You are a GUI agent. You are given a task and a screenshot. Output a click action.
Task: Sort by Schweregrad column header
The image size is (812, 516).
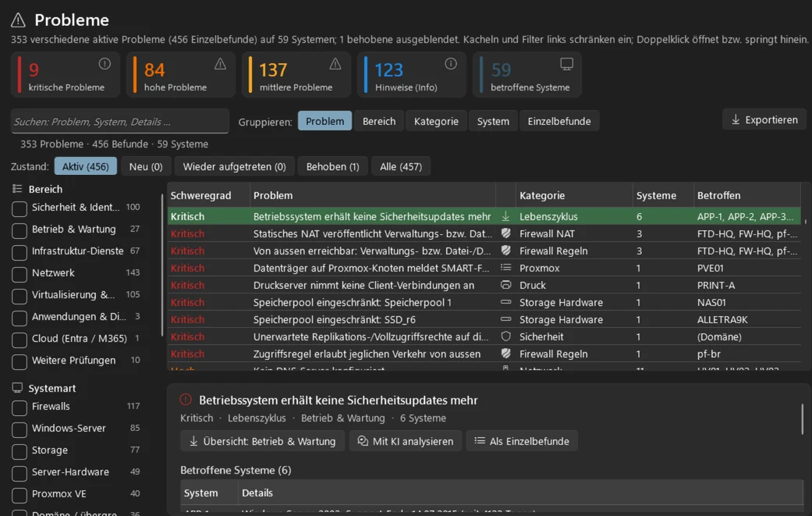click(x=200, y=195)
